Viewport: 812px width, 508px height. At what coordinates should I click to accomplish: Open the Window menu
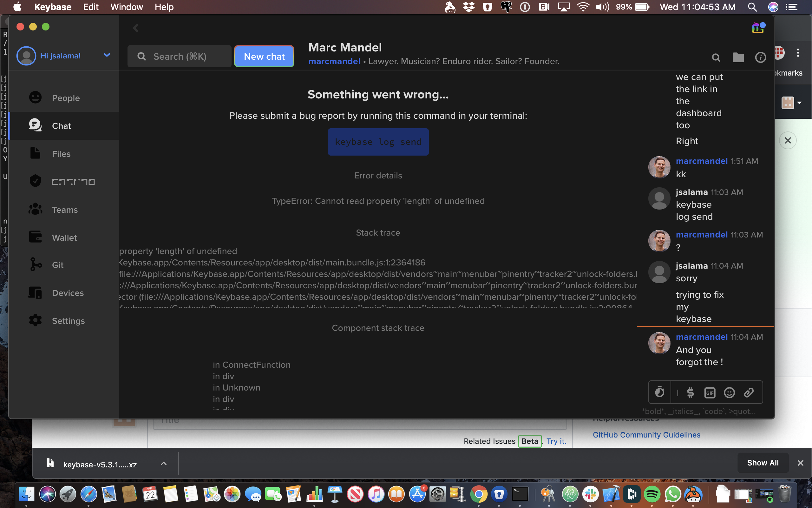pos(127,7)
